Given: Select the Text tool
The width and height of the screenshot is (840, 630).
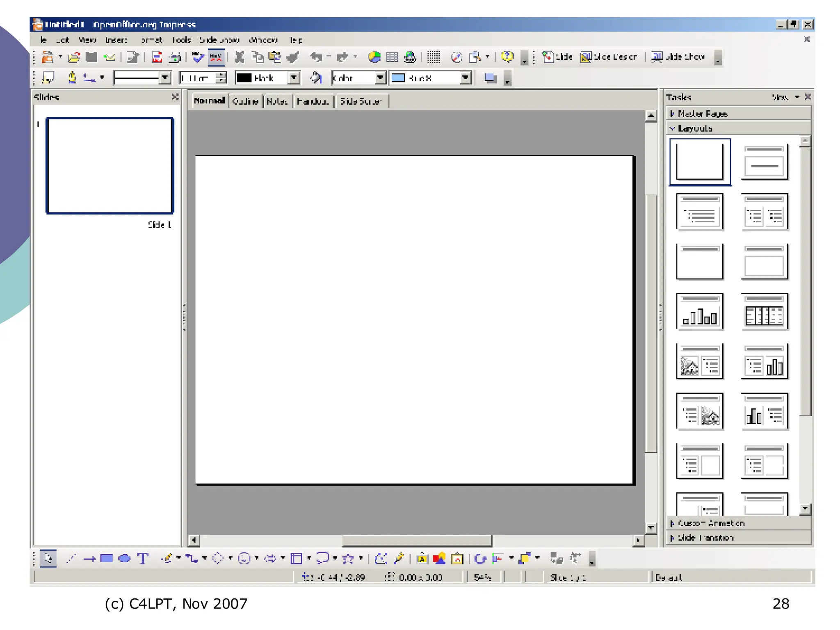Looking at the screenshot, I should (142, 558).
